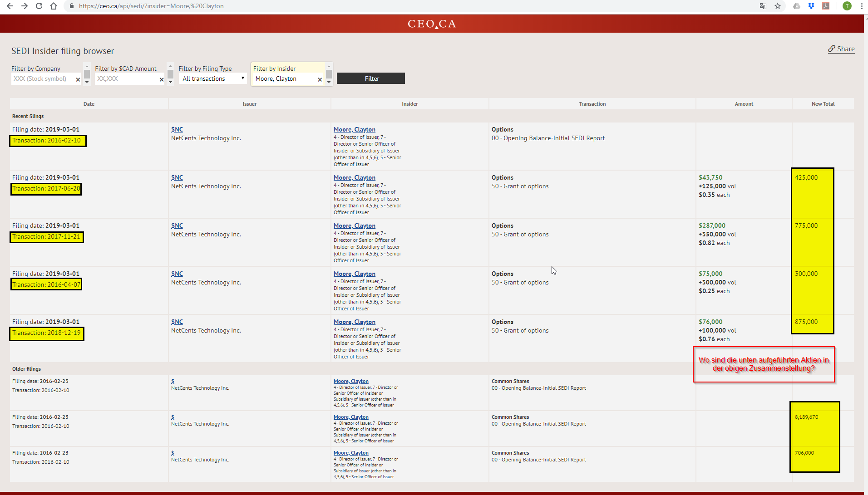The height and width of the screenshot is (495, 868).
Task: Click the browser home icon
Action: coord(54,6)
